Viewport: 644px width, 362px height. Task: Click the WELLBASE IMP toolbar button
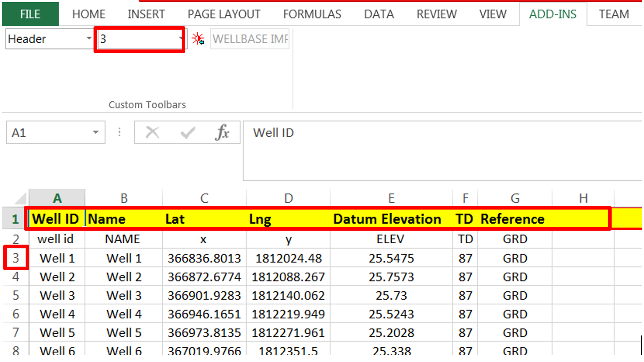coord(250,39)
